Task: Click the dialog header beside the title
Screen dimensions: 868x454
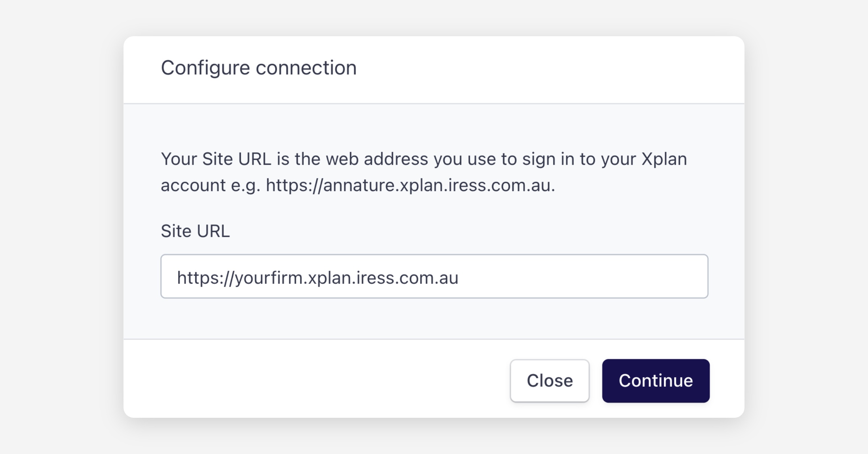Action: (542, 69)
